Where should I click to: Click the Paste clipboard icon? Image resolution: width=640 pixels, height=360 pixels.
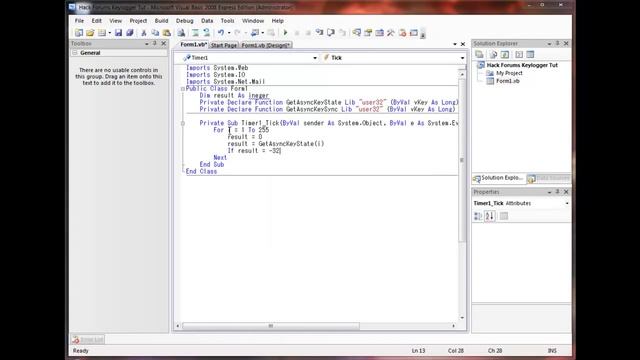pyautogui.click(x=167, y=33)
